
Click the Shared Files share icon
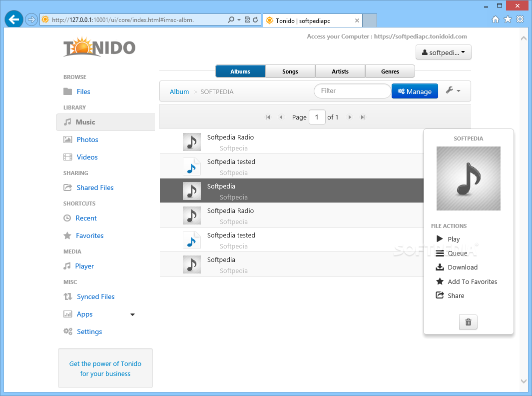tap(68, 187)
